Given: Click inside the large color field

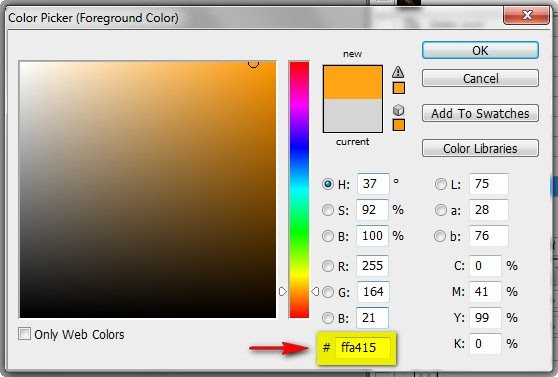Looking at the screenshot, I should [148, 189].
